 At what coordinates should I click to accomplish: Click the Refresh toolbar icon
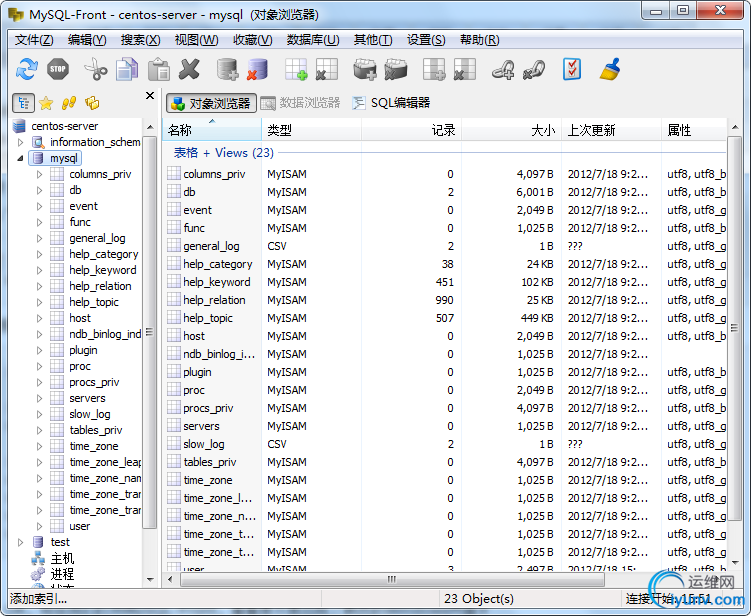tap(27, 69)
